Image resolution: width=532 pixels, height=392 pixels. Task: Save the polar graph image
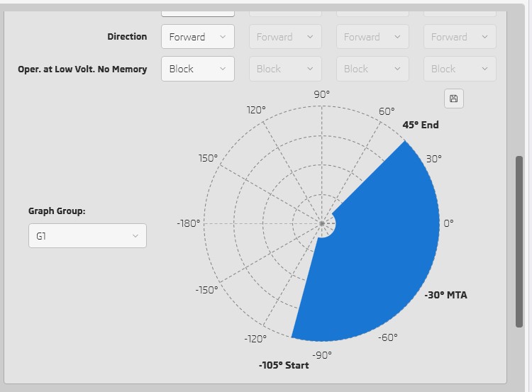pyautogui.click(x=454, y=99)
